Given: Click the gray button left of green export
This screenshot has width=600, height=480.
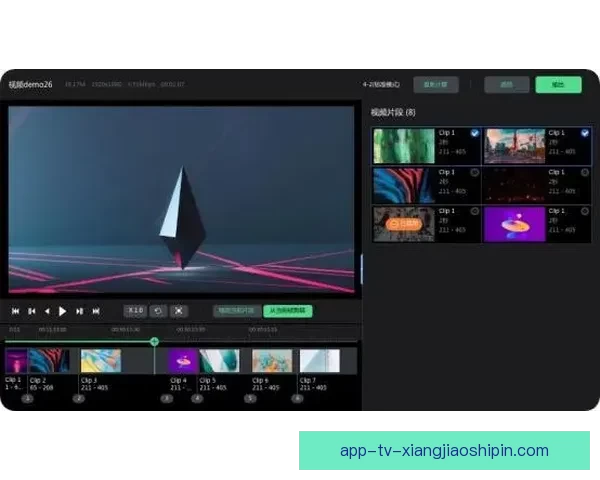Looking at the screenshot, I should (506, 85).
